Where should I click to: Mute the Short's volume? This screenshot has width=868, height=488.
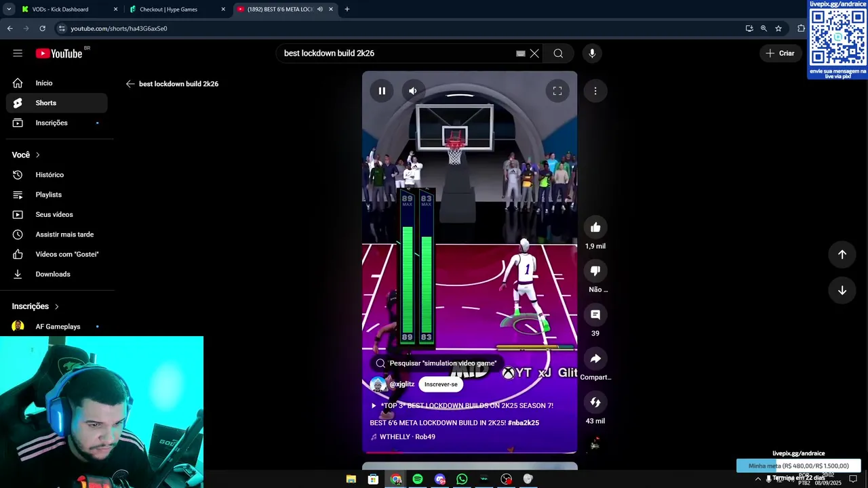click(x=413, y=91)
